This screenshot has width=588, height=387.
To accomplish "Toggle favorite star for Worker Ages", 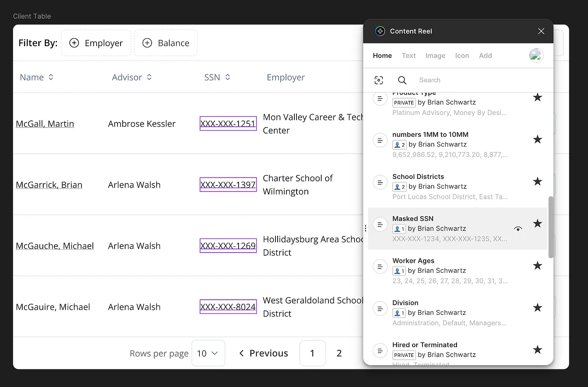I will point(537,265).
